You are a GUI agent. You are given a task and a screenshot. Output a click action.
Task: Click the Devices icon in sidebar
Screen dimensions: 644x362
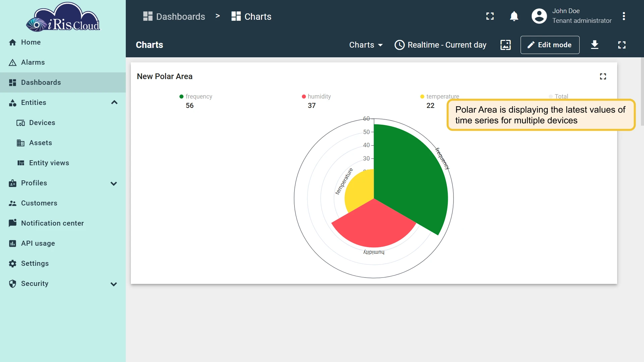21,123
